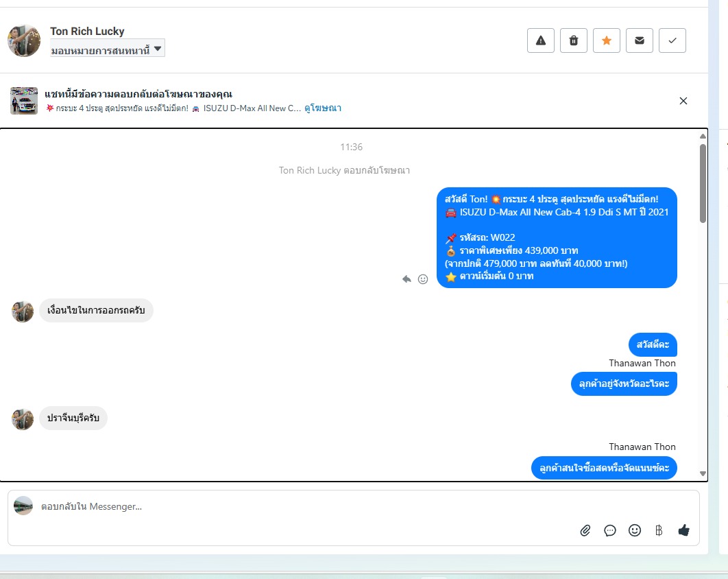
Task: React with emoji to ISUZU message
Action: pyautogui.click(x=422, y=279)
